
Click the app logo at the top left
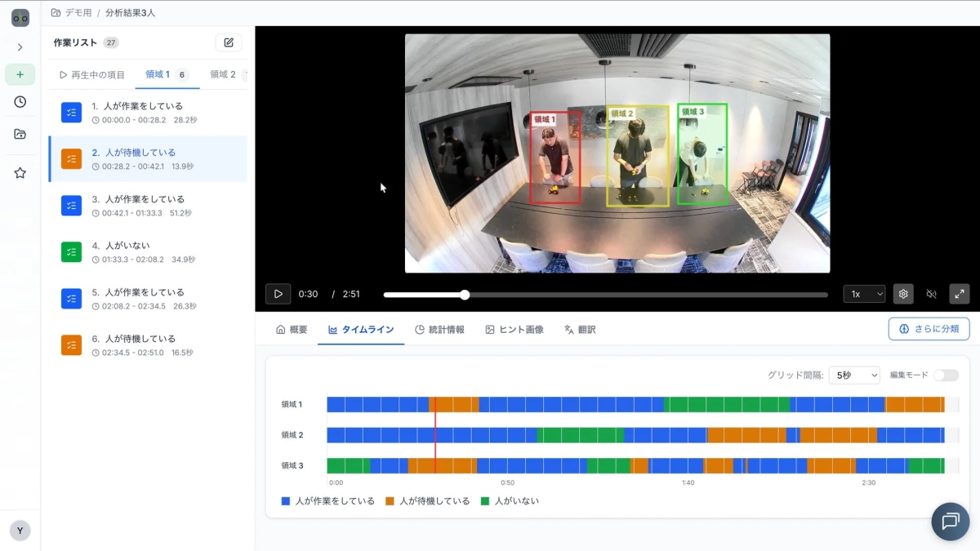pyautogui.click(x=20, y=17)
